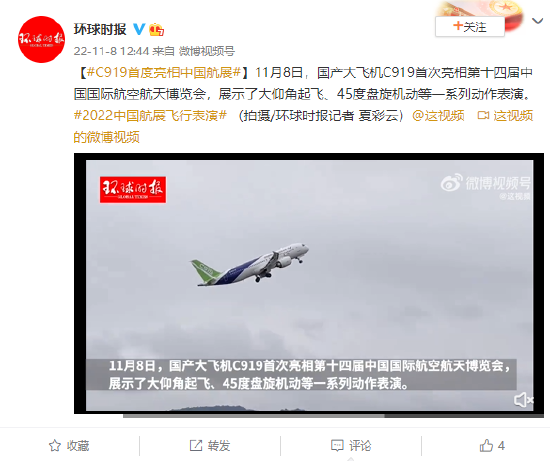550x461 pixels.
Task: Open the 这视频的微博视频 video link
Action: 303,126
